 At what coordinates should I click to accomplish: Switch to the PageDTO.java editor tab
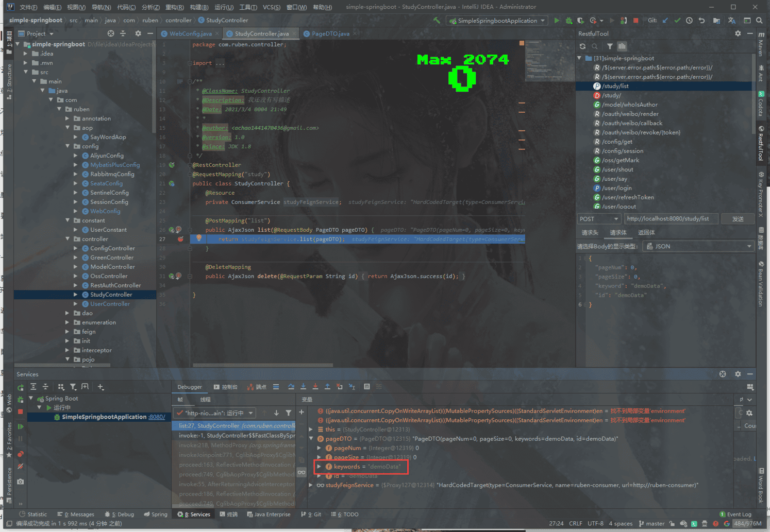(x=330, y=34)
